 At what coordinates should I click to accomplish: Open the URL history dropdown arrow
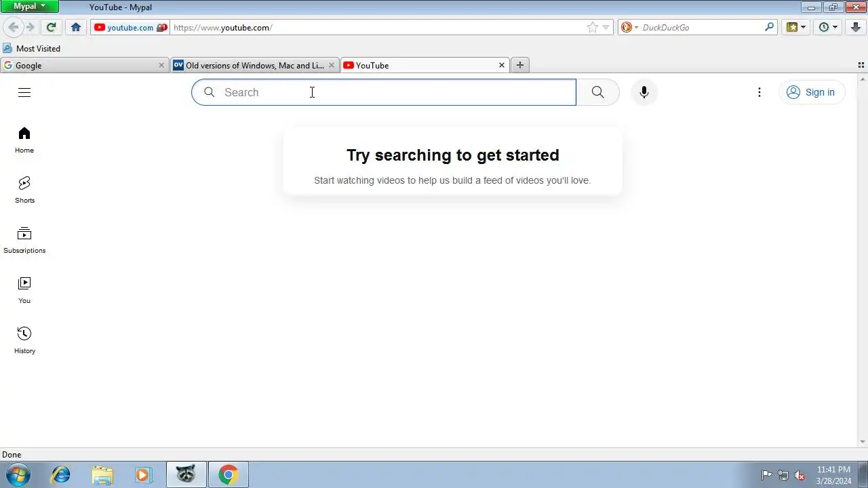point(606,27)
